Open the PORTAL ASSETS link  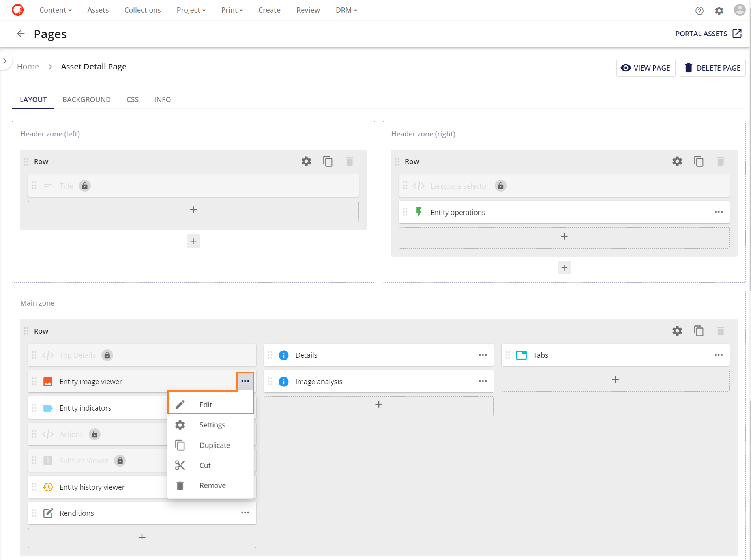[x=708, y=34]
